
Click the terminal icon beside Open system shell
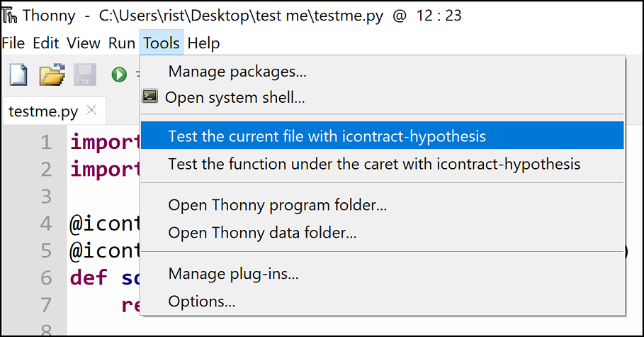(x=149, y=96)
